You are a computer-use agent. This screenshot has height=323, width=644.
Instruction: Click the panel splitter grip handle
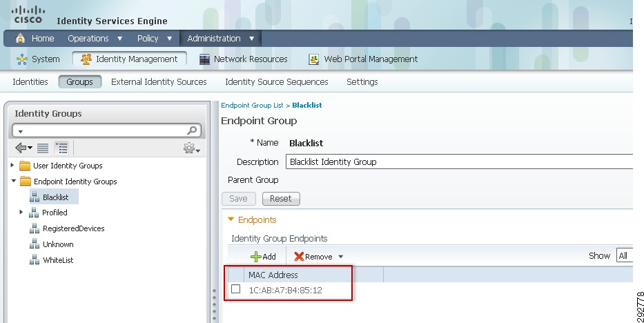214,306
